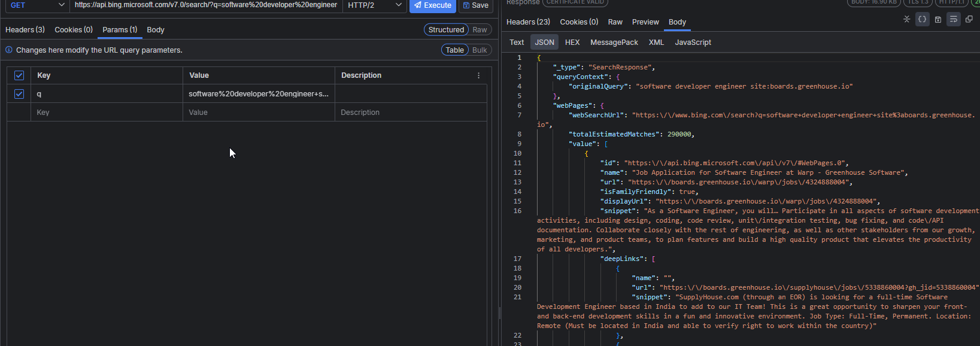
Task: Click the Execute button
Action: [x=433, y=5]
